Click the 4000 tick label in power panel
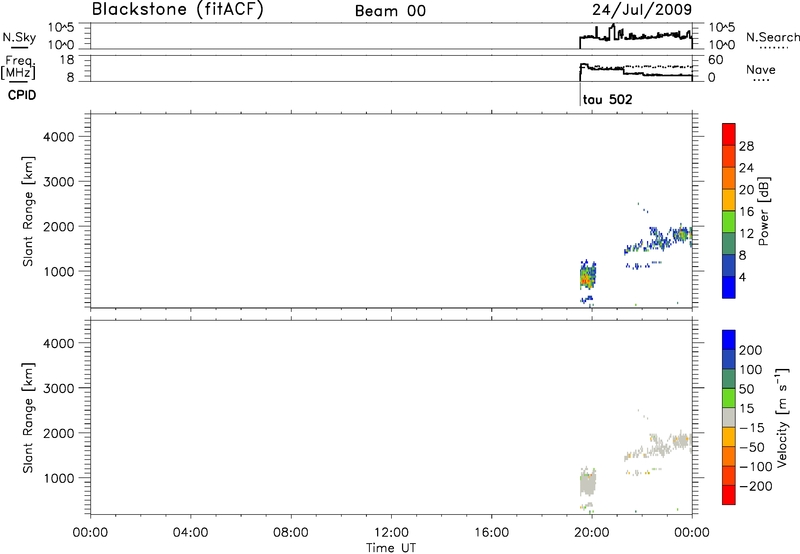This screenshot has width=800, height=554. click(x=59, y=137)
